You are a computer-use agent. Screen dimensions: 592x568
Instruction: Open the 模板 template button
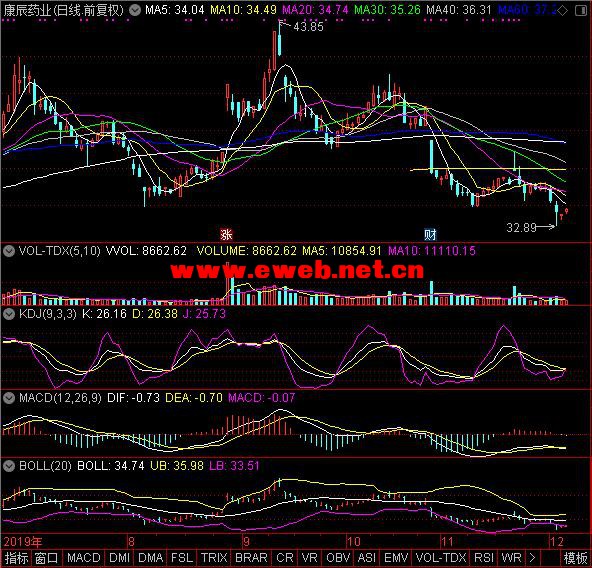575,558
